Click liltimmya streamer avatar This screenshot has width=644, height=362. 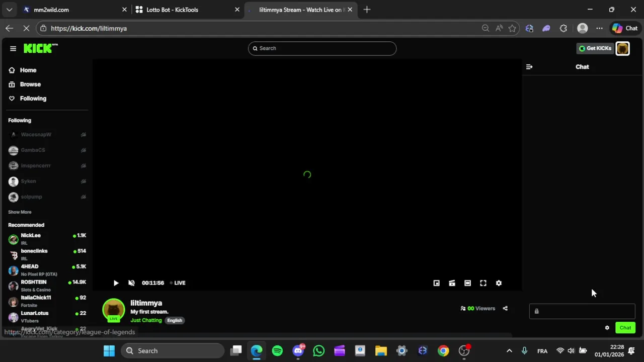point(113,310)
